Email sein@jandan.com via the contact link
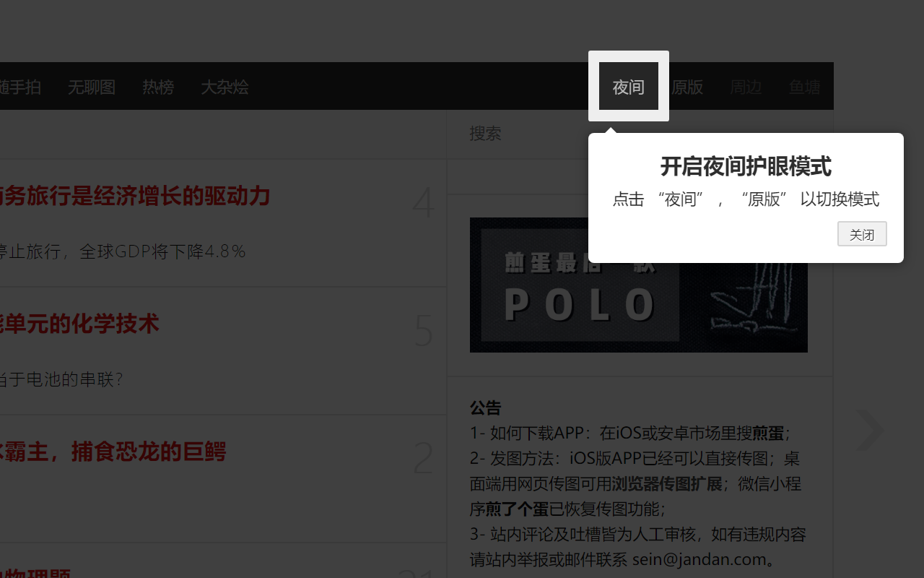 pos(700,559)
